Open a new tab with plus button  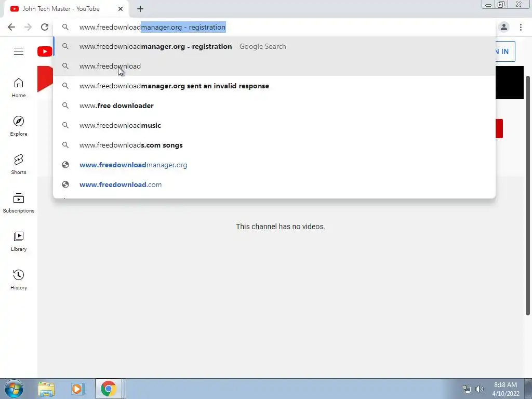coord(140,9)
